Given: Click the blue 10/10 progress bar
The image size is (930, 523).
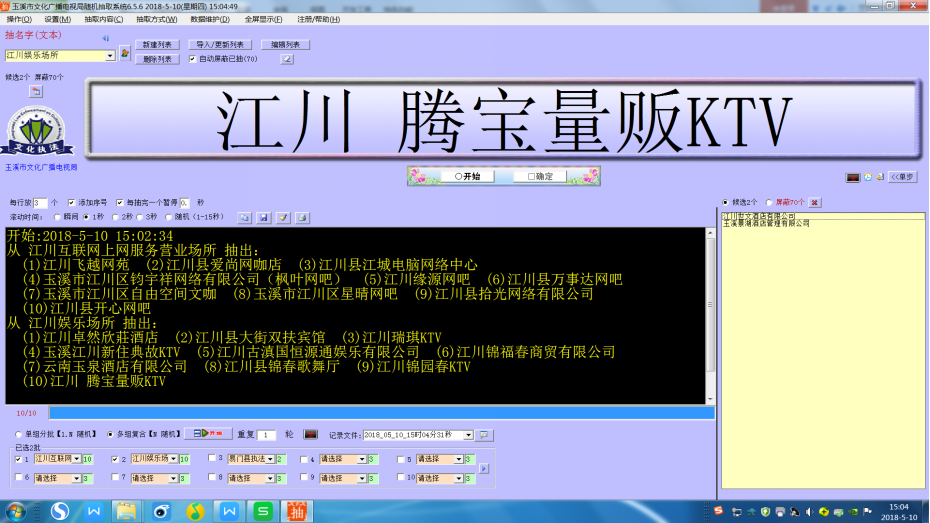Looking at the screenshot, I should 382,413.
